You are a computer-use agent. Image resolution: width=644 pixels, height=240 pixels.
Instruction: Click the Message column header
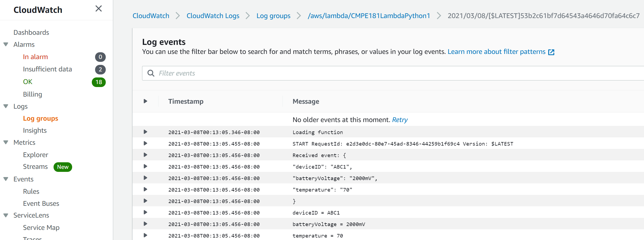pyautogui.click(x=306, y=102)
